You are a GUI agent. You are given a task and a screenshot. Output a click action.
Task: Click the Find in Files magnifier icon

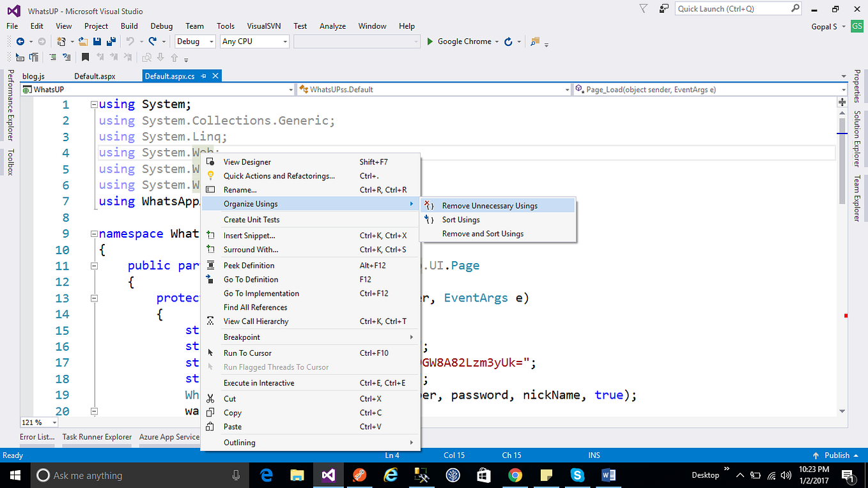535,42
